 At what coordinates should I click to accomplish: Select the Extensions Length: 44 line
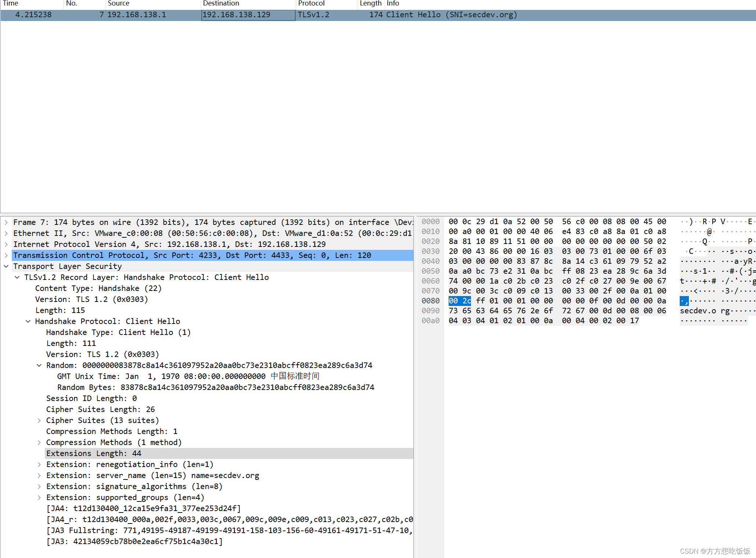(94, 453)
